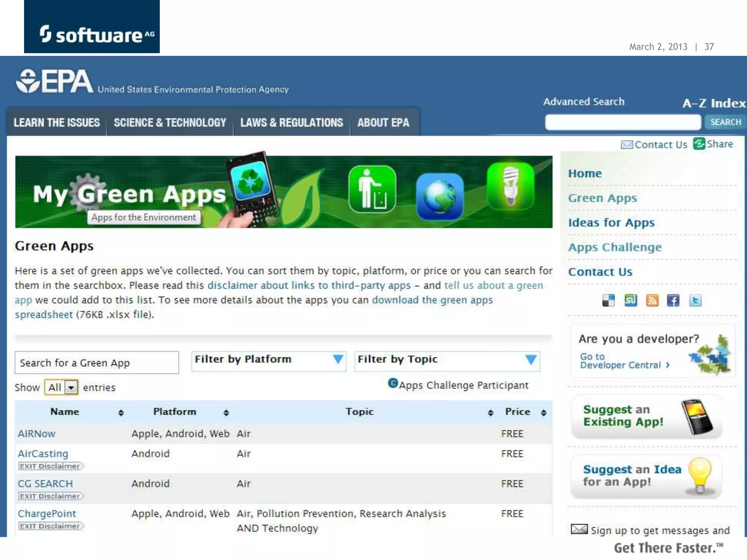Sort table by Price column arrows
This screenshot has height=560, width=747.
543,412
